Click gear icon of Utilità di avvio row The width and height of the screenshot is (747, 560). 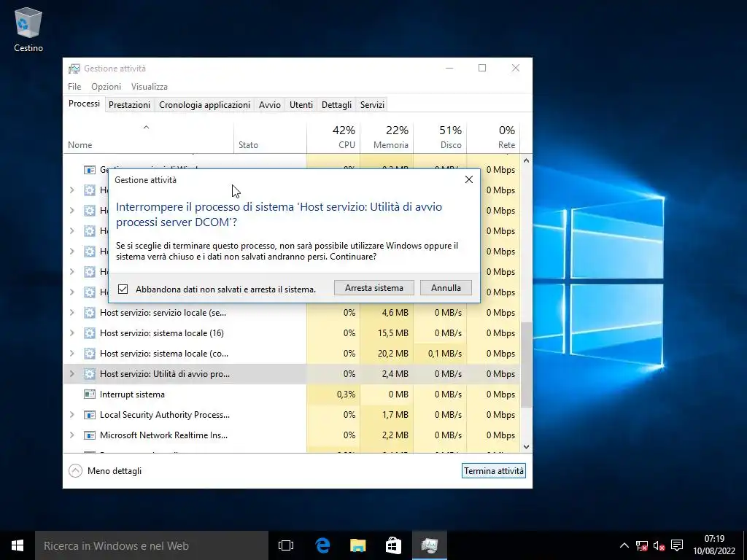pyautogui.click(x=90, y=374)
